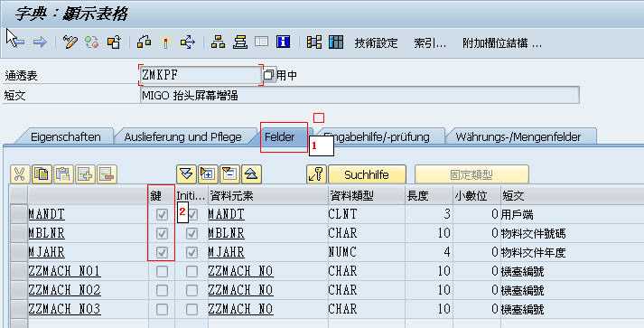Open the Währungs-/Mengenfelder tab
The width and height of the screenshot is (644, 328).
(518, 136)
